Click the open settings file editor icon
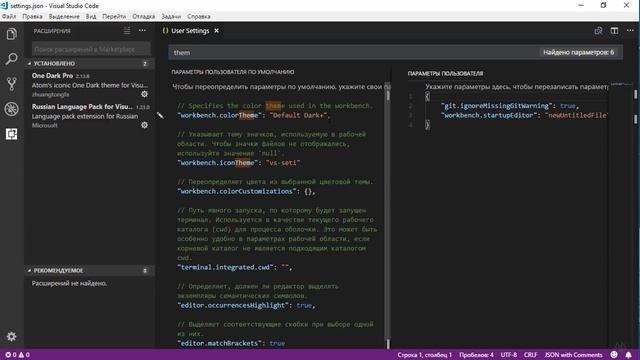This screenshot has height=360, width=640. click(598, 31)
